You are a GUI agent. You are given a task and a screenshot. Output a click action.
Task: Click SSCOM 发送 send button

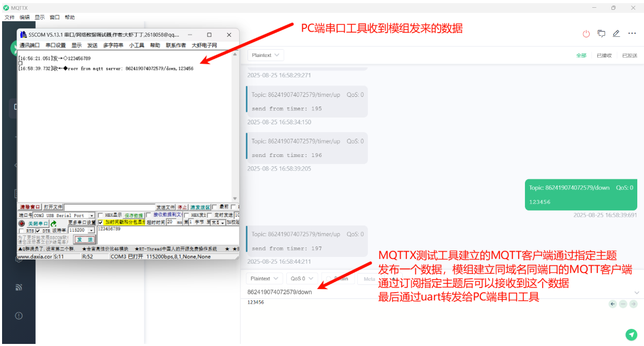coord(84,240)
